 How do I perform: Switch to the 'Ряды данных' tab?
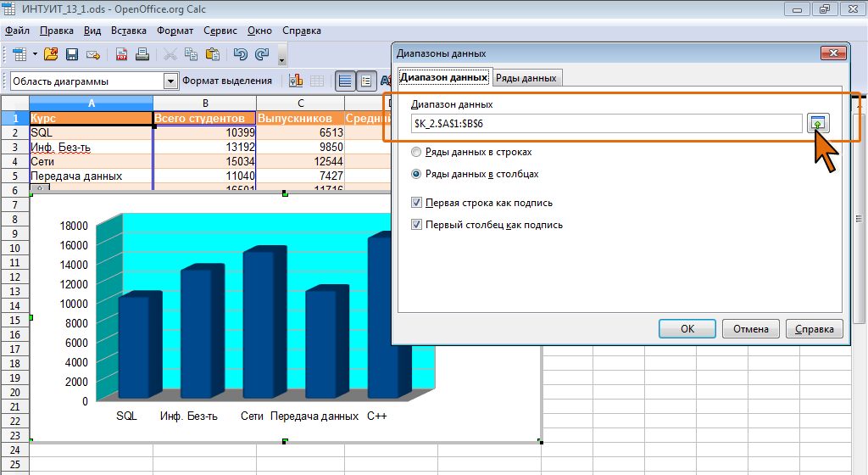(526, 78)
